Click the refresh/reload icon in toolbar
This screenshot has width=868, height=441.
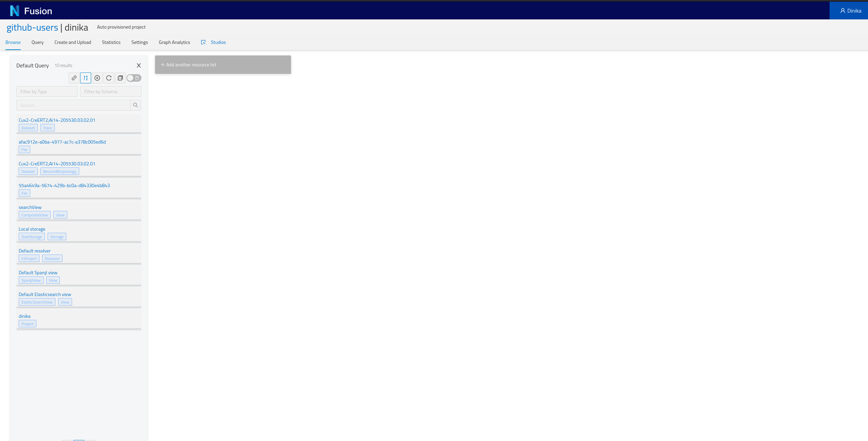tap(108, 78)
